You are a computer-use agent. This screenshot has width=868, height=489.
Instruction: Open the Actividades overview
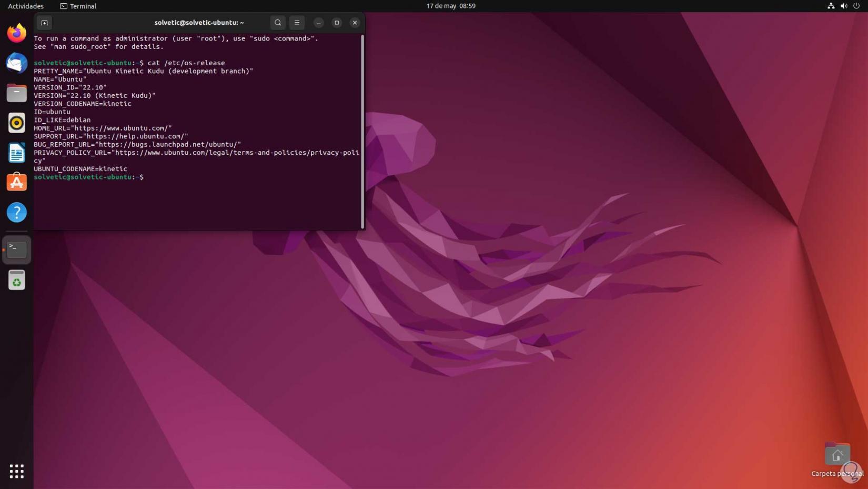pos(26,6)
